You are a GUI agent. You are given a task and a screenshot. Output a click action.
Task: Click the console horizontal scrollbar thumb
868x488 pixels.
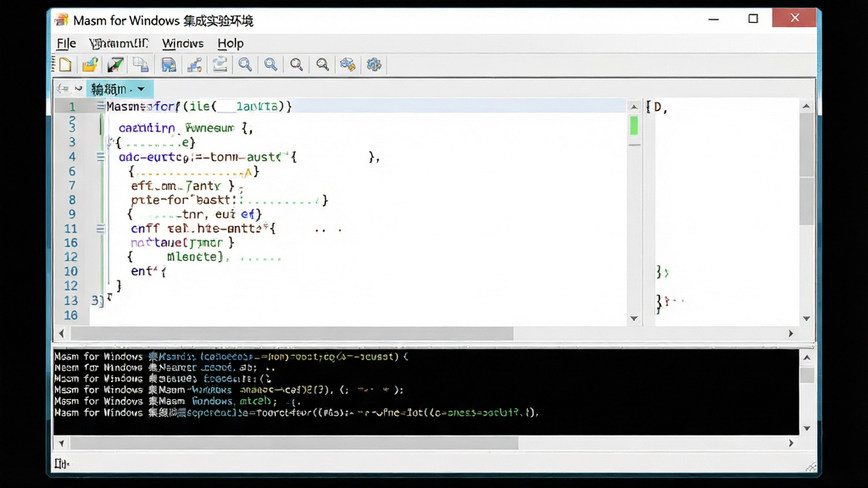point(294,442)
